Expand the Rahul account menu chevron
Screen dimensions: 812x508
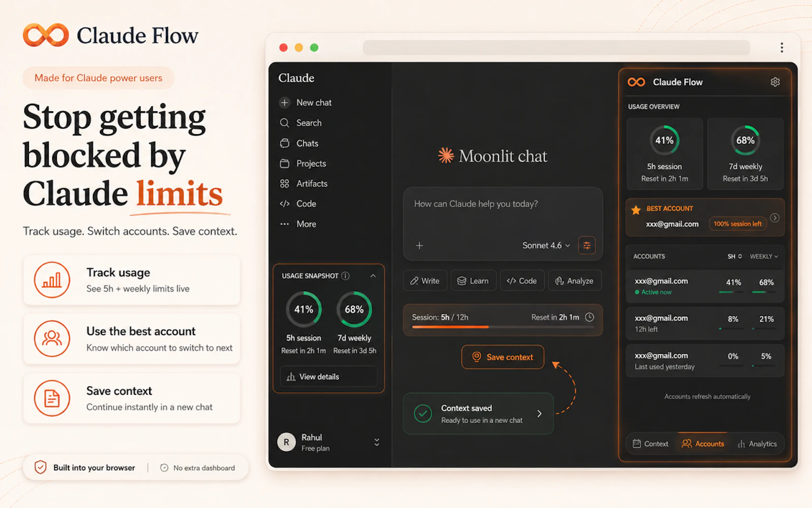[377, 442]
